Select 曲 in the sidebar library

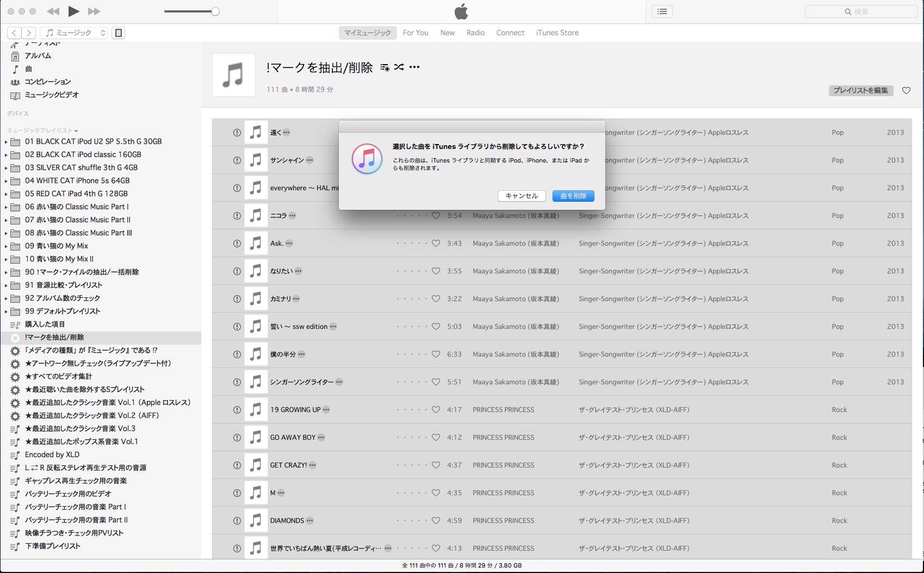(28, 68)
